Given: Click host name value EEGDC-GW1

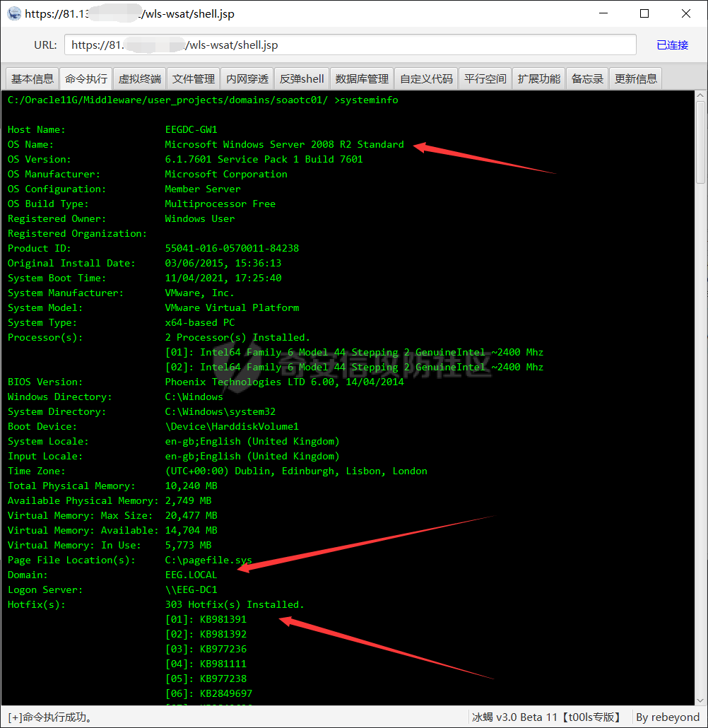Looking at the screenshot, I should [x=191, y=129].
